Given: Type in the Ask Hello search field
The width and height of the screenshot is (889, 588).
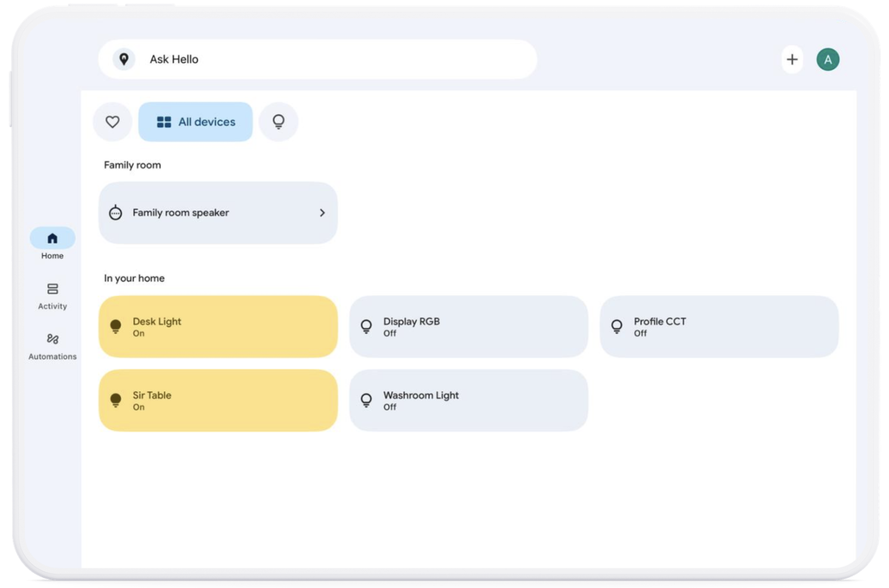Looking at the screenshot, I should (x=334, y=59).
